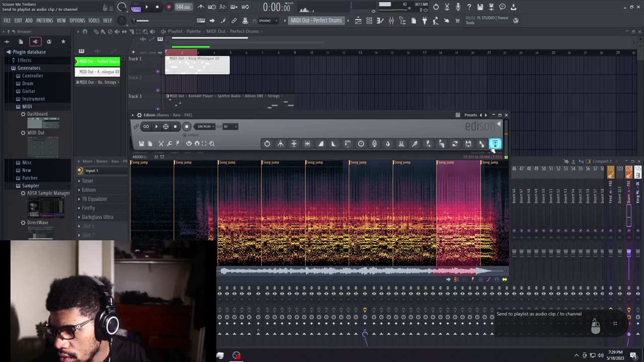Open the PATTERNS menu

pos(45,21)
